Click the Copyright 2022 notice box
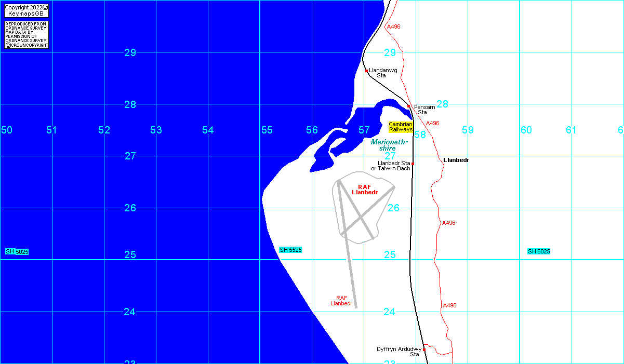This screenshot has height=364, width=624. coord(26,8)
